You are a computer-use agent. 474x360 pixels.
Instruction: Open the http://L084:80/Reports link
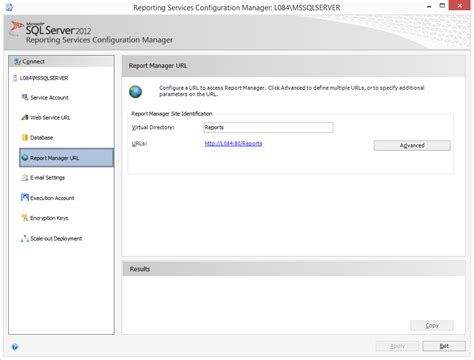233,143
